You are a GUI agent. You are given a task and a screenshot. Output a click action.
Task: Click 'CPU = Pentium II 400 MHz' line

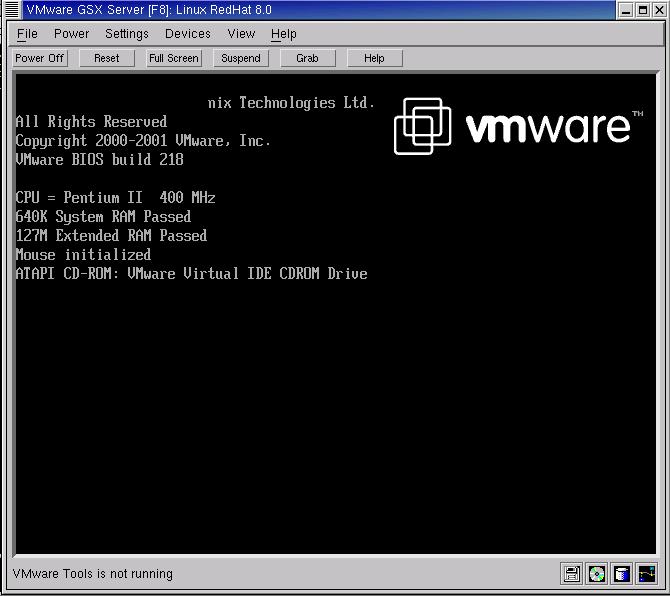[x=115, y=198]
